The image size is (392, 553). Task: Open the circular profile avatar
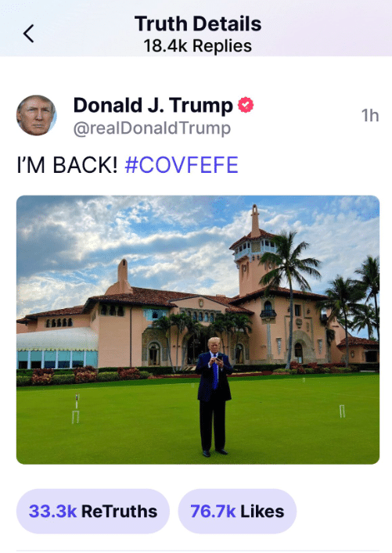coord(36,115)
